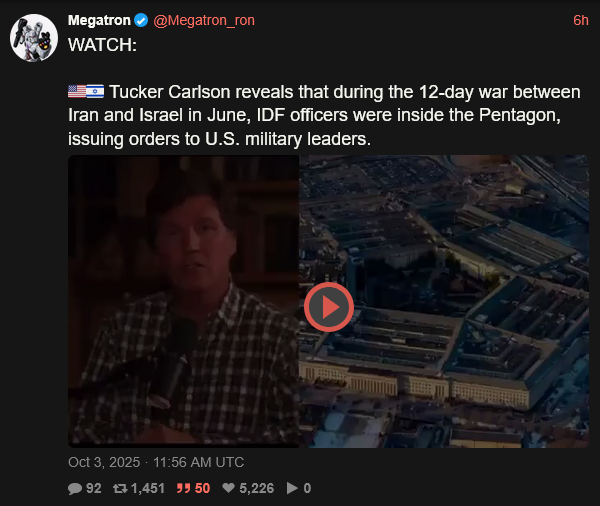The image size is (600, 506).
Task: Click the retweet arrows icon
Action: [120, 488]
